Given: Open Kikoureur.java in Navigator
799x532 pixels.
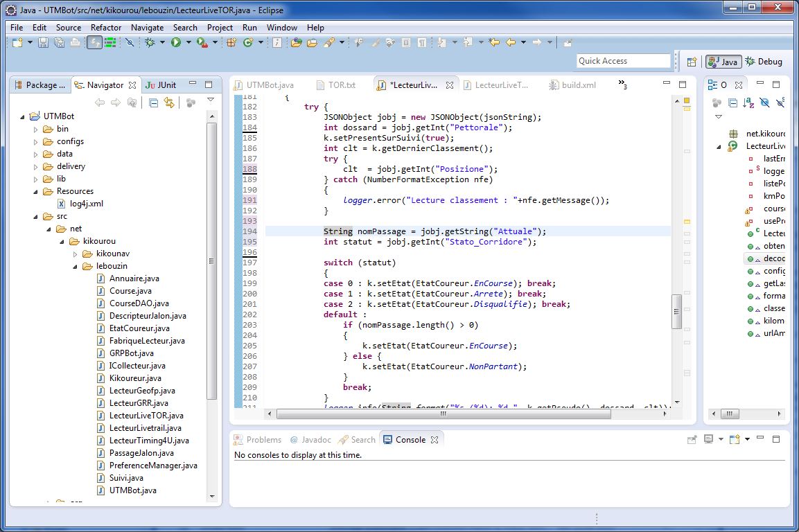Looking at the screenshot, I should pyautogui.click(x=135, y=378).
